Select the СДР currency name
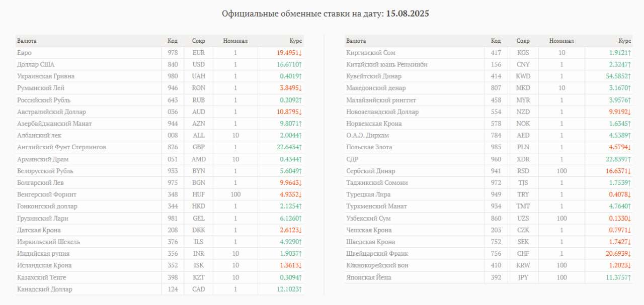Viewport: 644px width, 305px height. coord(353,159)
